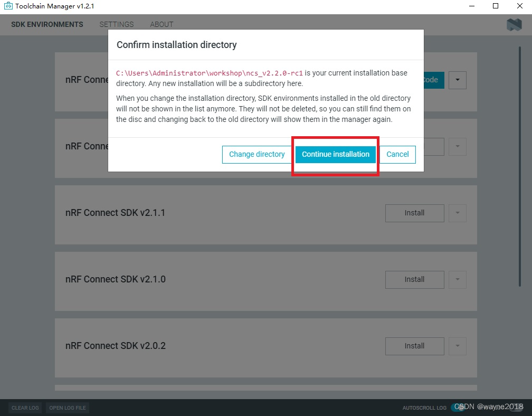Click installation path C:\Users\Administrator\workshop\ncs_v2.2.0-rc1
This screenshot has width=532, height=416.
[x=210, y=73]
